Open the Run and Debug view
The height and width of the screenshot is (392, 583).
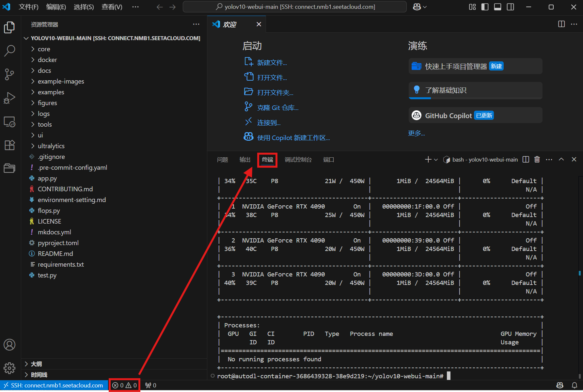pos(9,98)
